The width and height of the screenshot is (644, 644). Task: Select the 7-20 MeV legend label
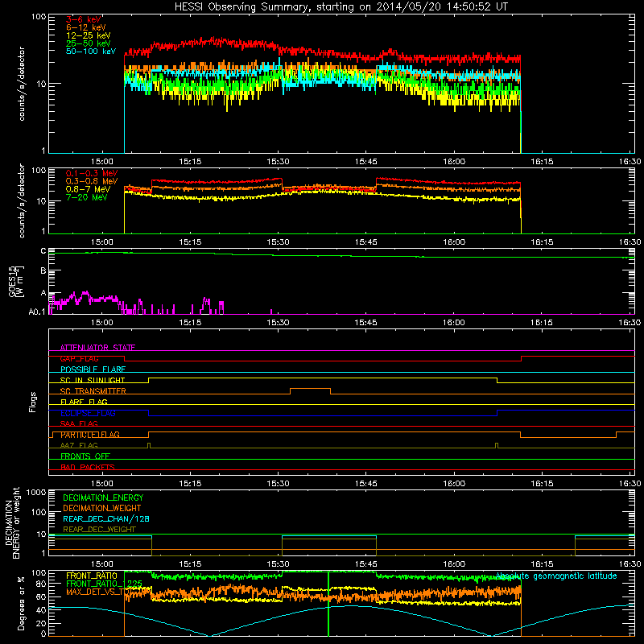click(x=87, y=197)
